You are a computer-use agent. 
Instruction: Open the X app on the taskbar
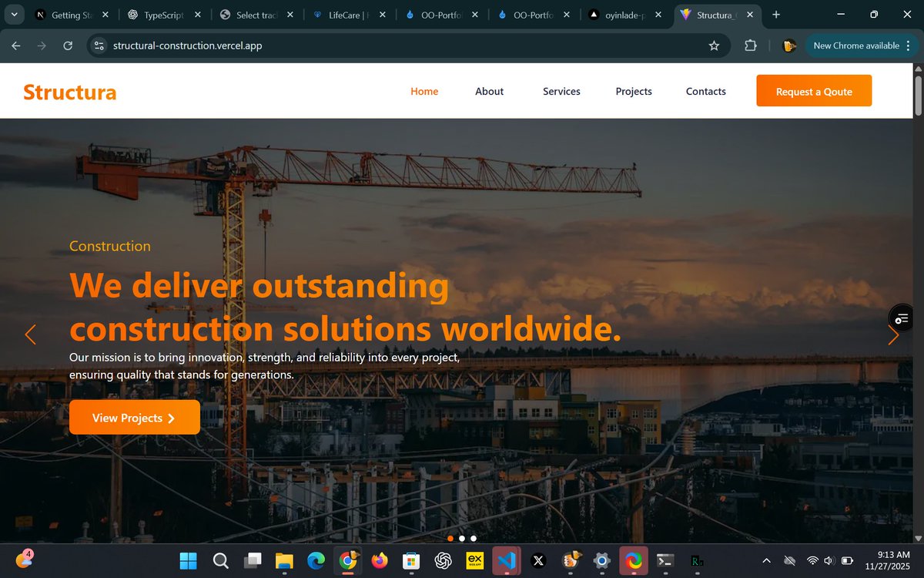537,561
